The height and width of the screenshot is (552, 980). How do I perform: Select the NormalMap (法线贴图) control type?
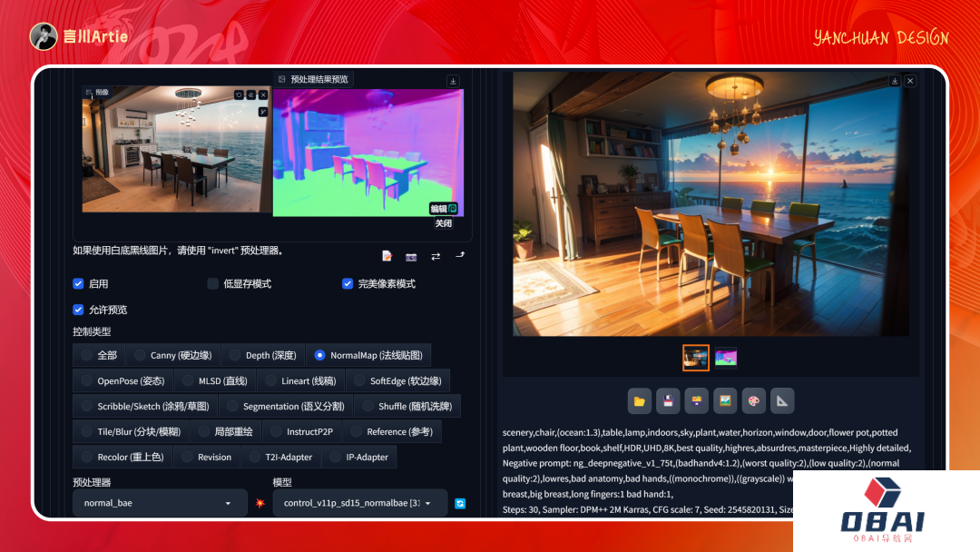click(368, 355)
